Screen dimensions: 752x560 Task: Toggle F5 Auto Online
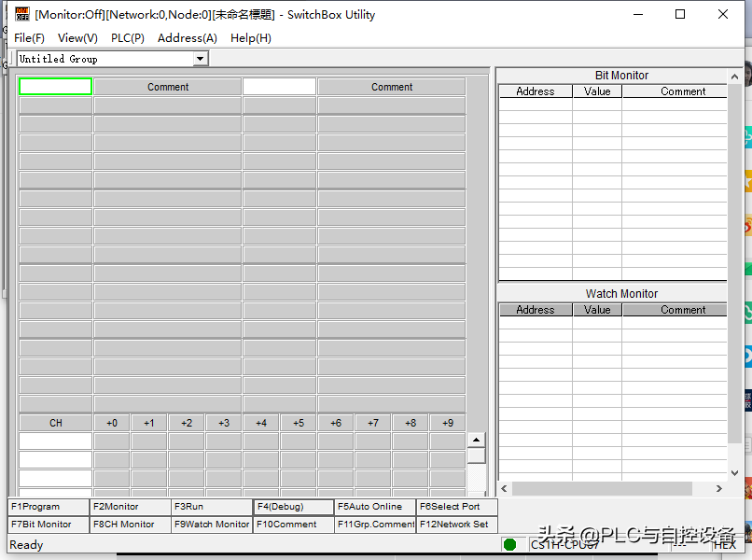(375, 507)
